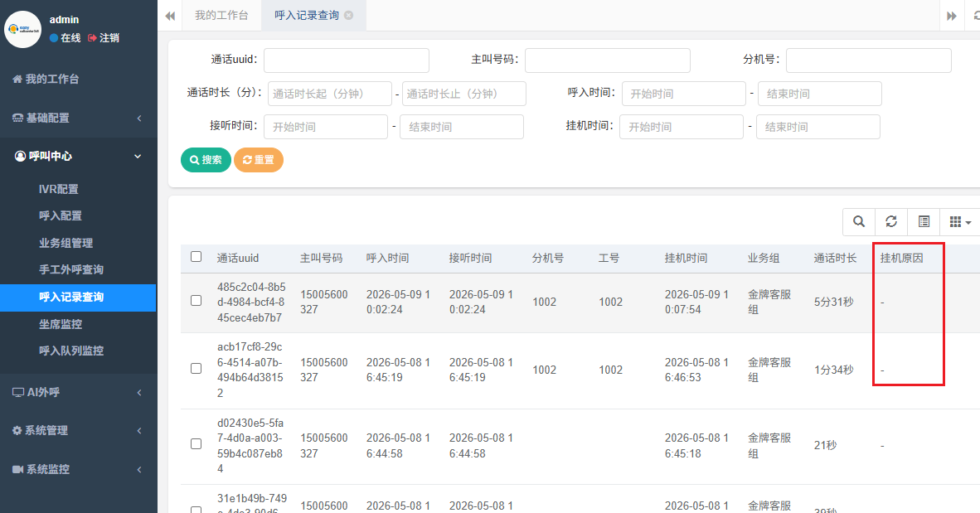Click the 在线 online status indicator

[65, 38]
